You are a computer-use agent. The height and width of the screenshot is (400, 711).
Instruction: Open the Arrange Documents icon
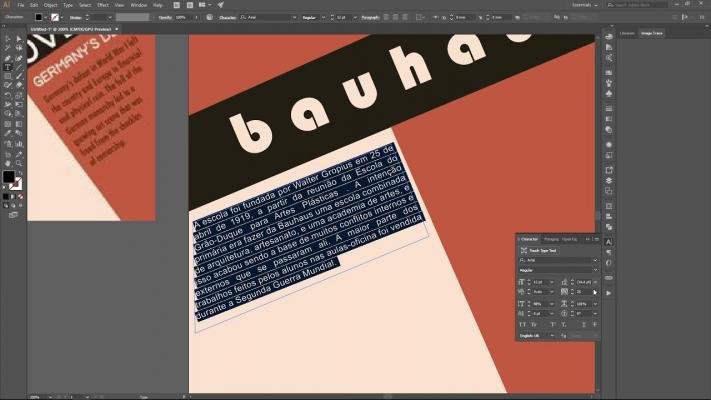204,5
